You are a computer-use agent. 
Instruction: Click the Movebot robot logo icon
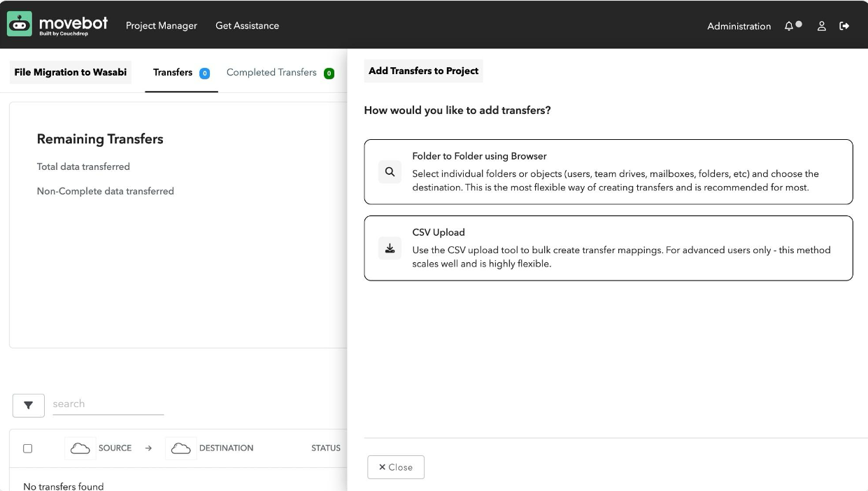tap(20, 24)
